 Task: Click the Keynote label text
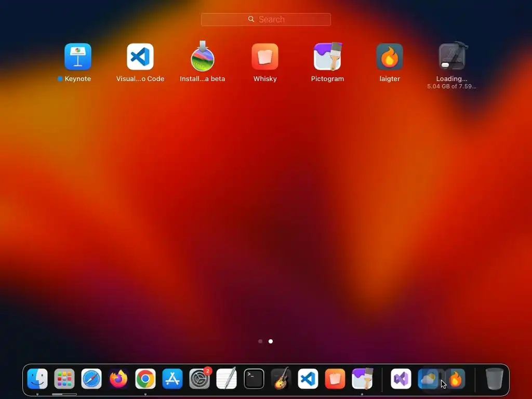78,79
